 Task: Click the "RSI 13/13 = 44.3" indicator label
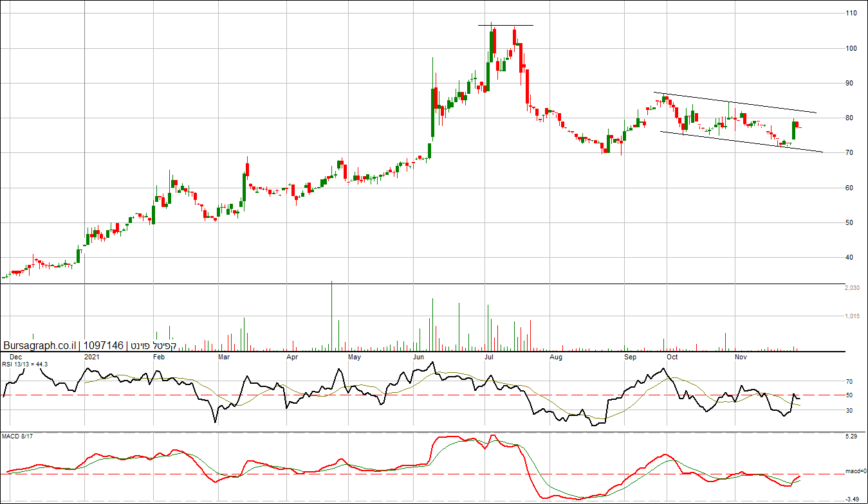click(26, 364)
